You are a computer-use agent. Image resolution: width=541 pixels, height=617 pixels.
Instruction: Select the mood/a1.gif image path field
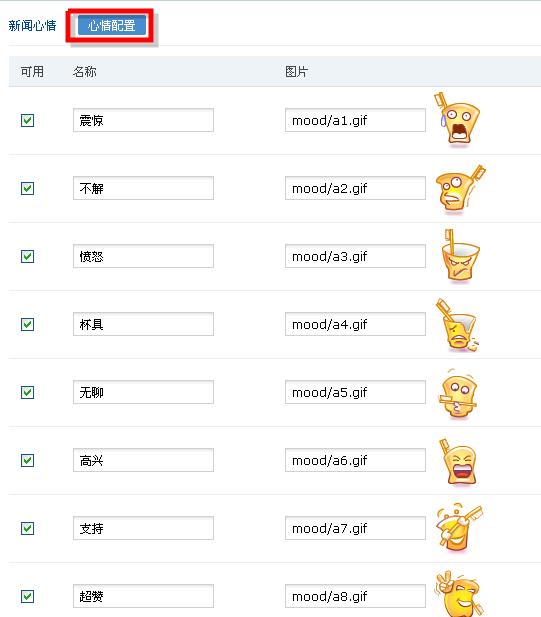click(355, 120)
